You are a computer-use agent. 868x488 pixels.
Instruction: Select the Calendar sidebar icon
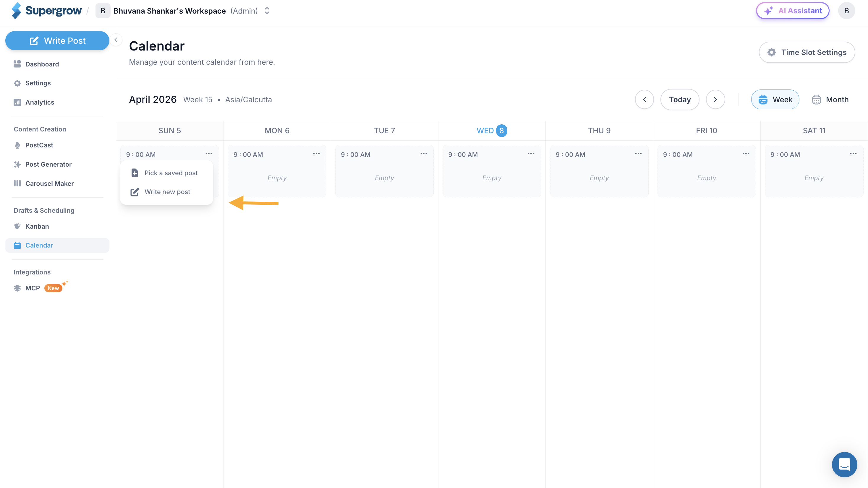tap(17, 245)
